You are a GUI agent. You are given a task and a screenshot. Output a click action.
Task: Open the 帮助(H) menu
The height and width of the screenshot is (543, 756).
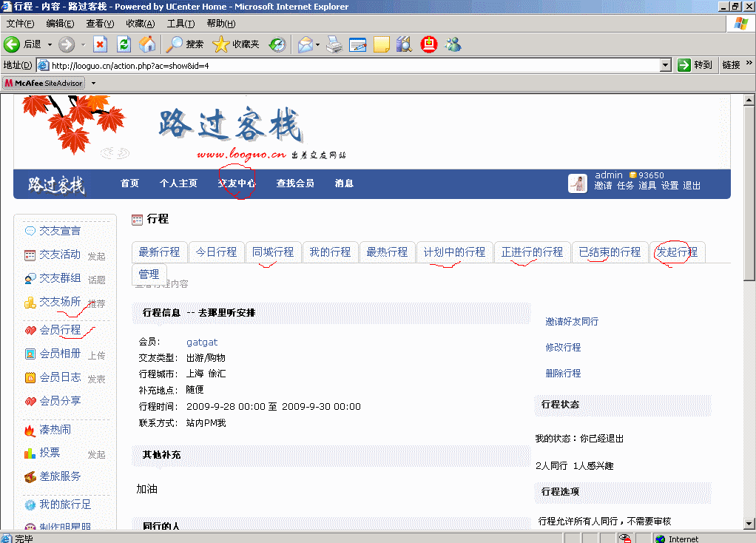[x=221, y=24]
